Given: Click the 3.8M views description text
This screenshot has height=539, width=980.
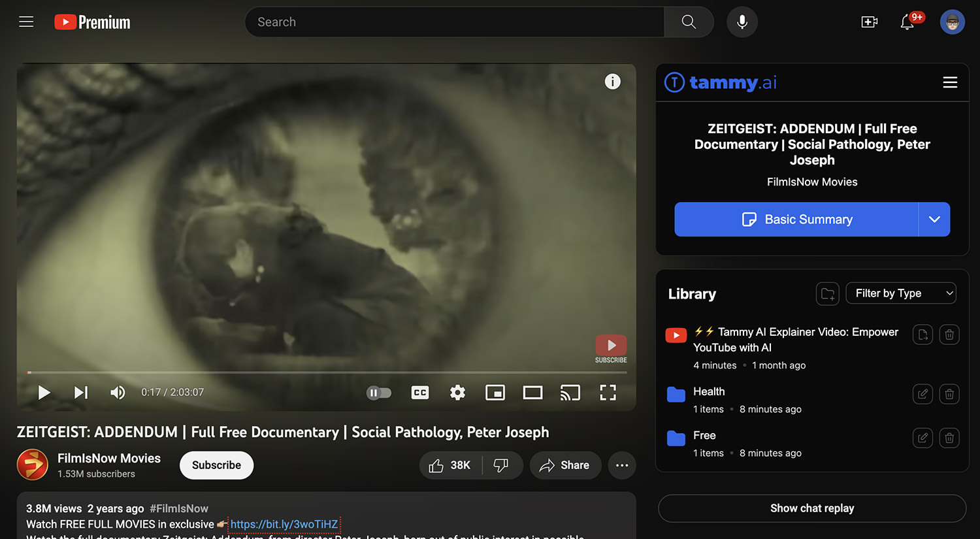Looking at the screenshot, I should coord(54,508).
